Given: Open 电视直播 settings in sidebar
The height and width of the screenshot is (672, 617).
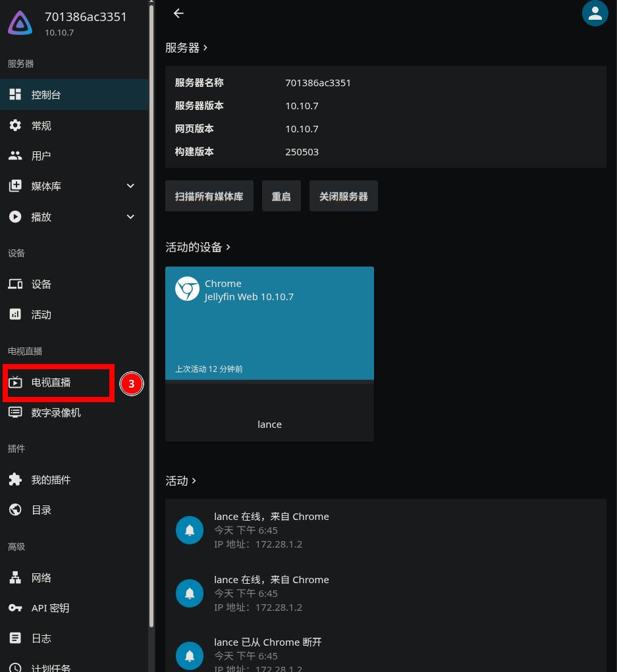Looking at the screenshot, I should [74, 382].
